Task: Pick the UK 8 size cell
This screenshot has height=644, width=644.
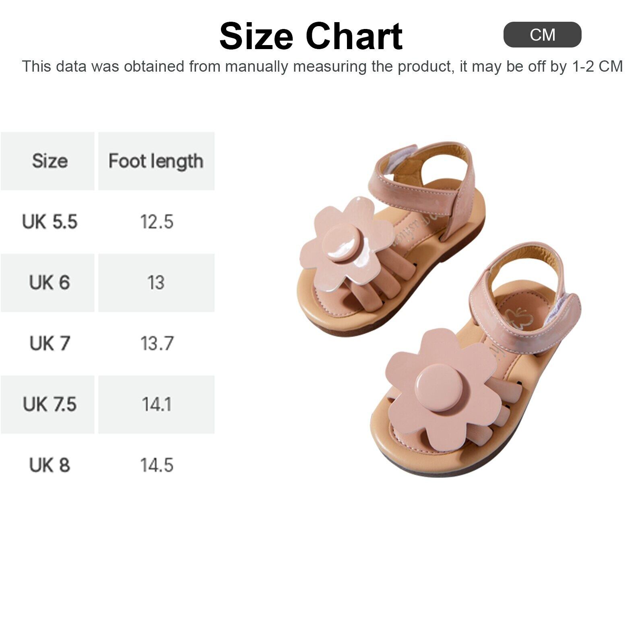Action: click(x=50, y=465)
